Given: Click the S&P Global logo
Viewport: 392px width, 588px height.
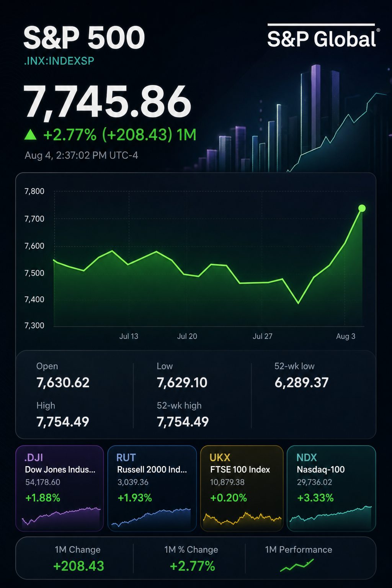Looking at the screenshot, I should pos(323,36).
